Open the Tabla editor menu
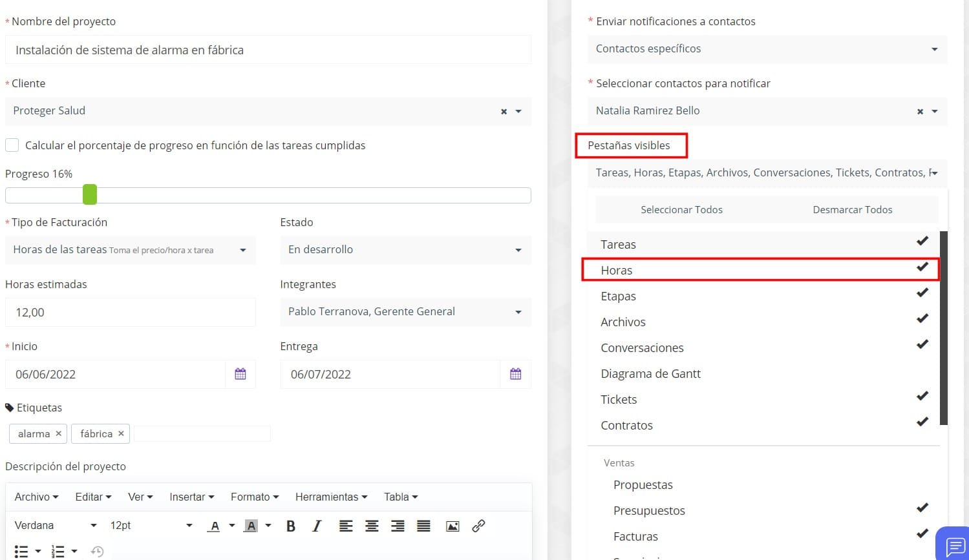 click(401, 497)
